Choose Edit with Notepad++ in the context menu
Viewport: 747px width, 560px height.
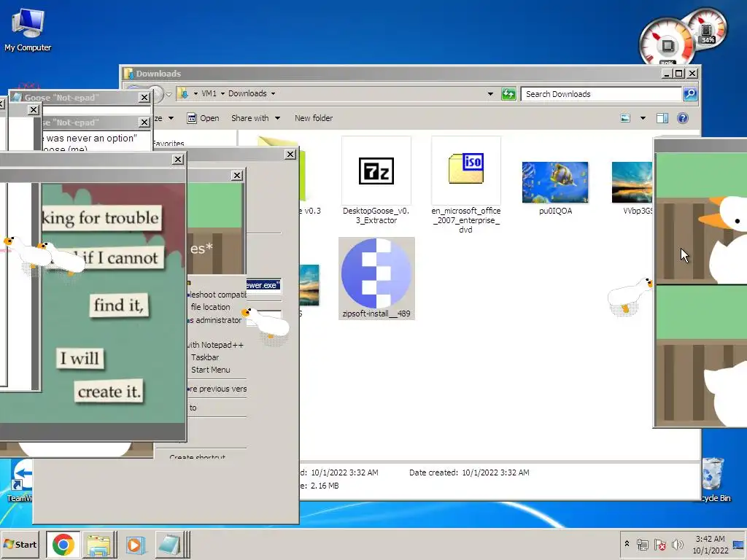[216, 345]
